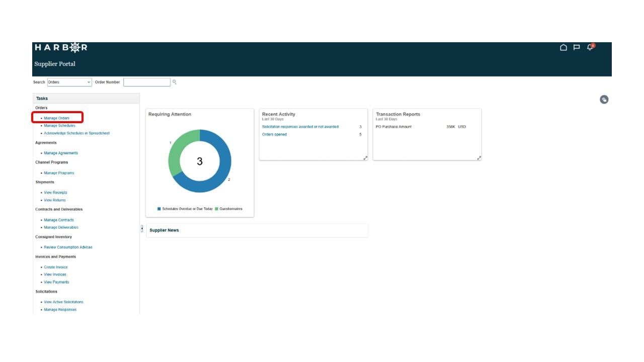Click the Consigned Inventory heading
This screenshot has width=644, height=362.
[x=53, y=237]
